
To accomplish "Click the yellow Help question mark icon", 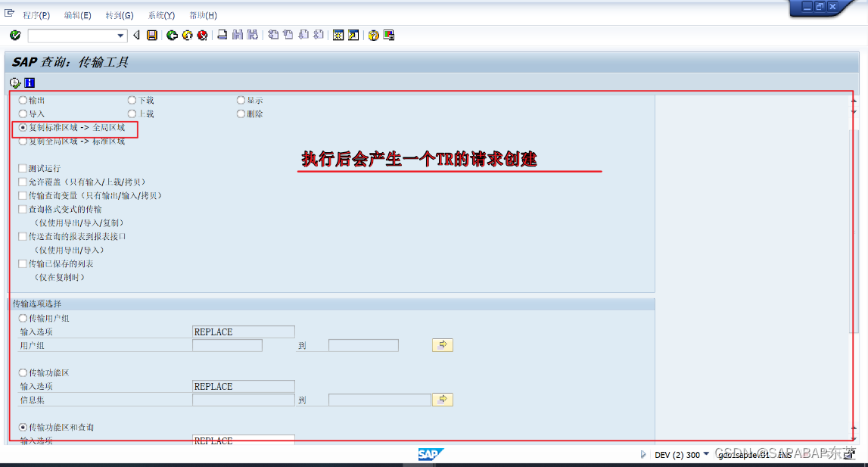I will click(x=374, y=36).
